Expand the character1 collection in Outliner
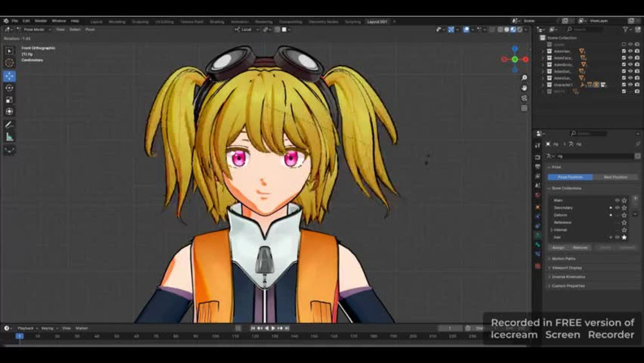The image size is (644, 363). [x=543, y=84]
